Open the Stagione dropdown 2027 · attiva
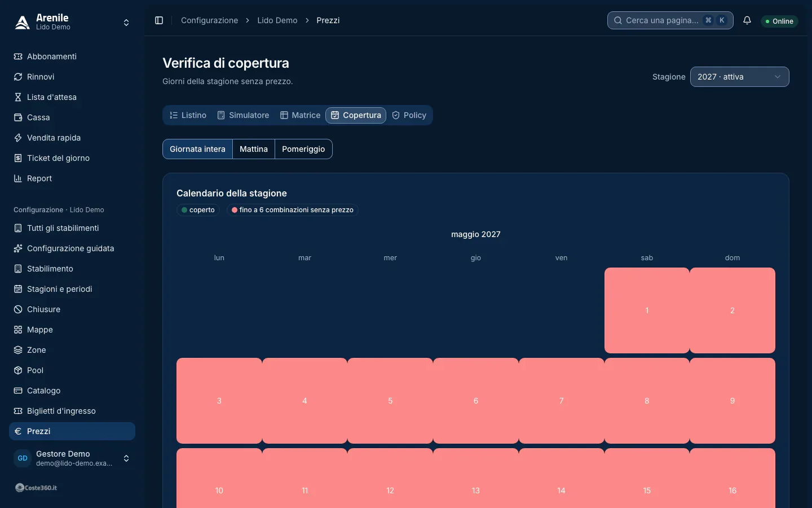 (739, 77)
